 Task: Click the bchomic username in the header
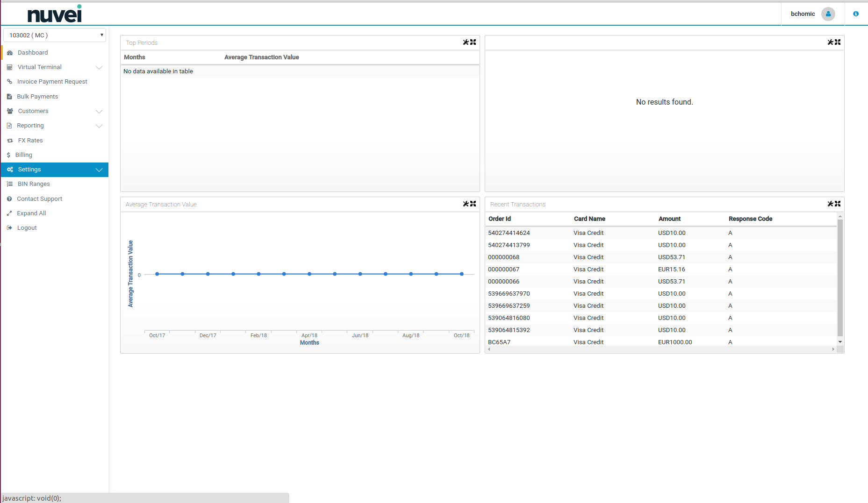(803, 14)
